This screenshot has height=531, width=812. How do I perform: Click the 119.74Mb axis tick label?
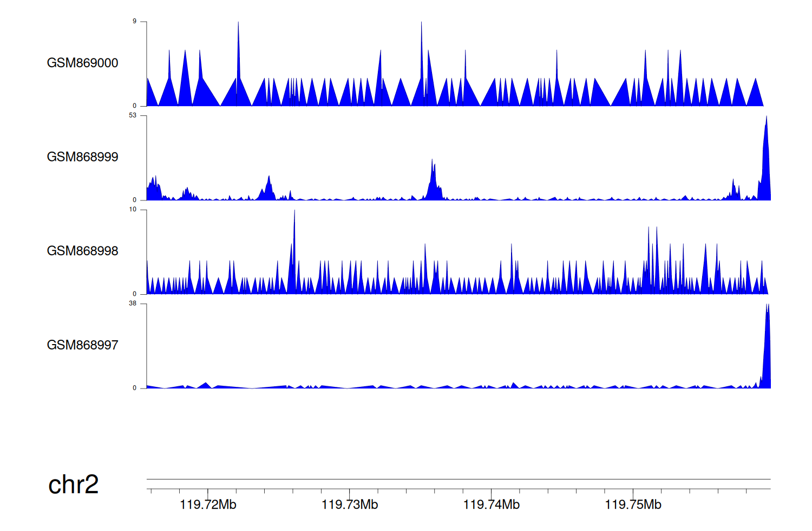(x=491, y=505)
